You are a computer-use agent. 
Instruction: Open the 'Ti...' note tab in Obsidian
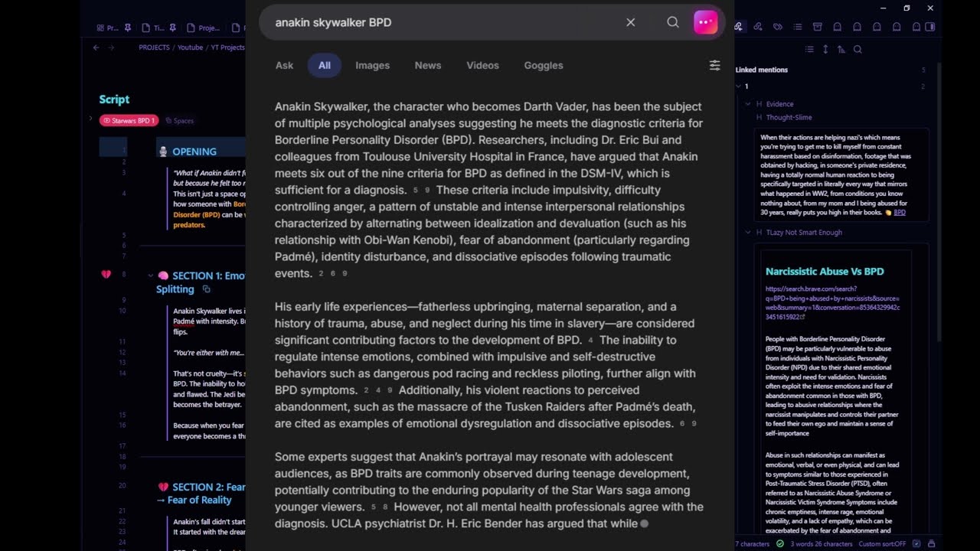[x=153, y=28]
